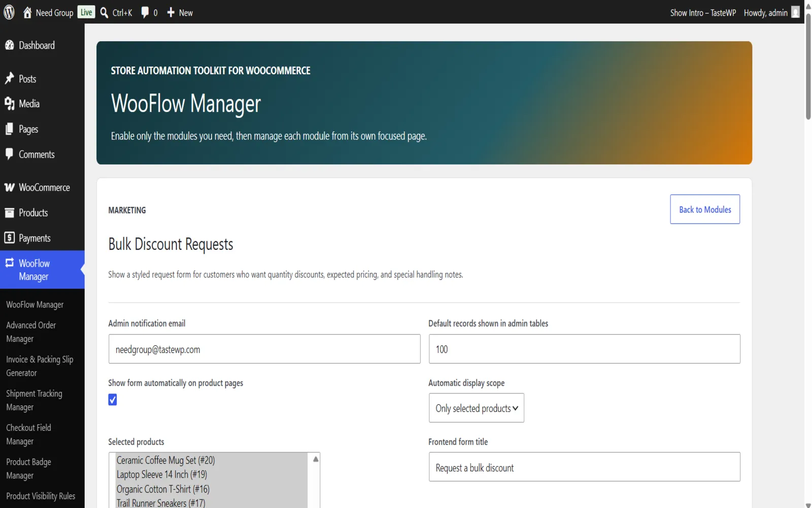The height and width of the screenshot is (508, 812).
Task: Click the page vertical scrollbar thumb
Action: [x=808, y=66]
